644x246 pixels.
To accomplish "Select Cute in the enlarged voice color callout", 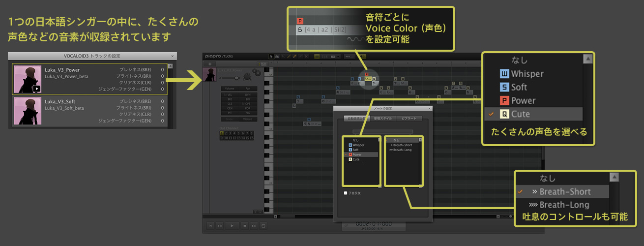I will (533, 114).
